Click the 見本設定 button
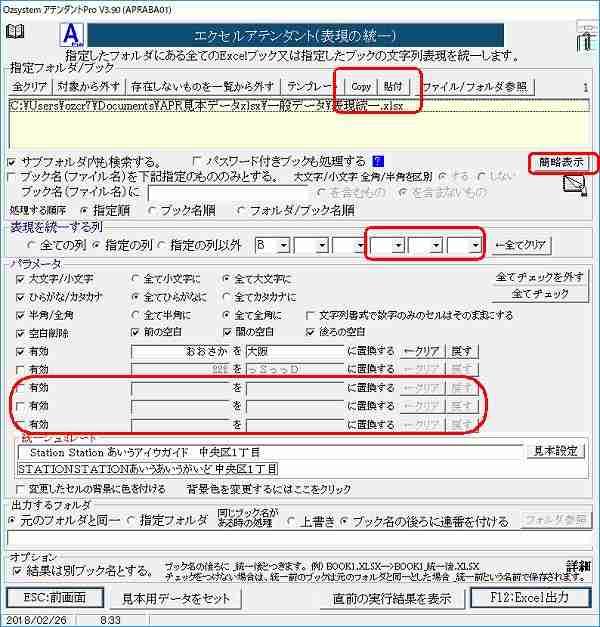The image size is (600, 627). point(556,451)
